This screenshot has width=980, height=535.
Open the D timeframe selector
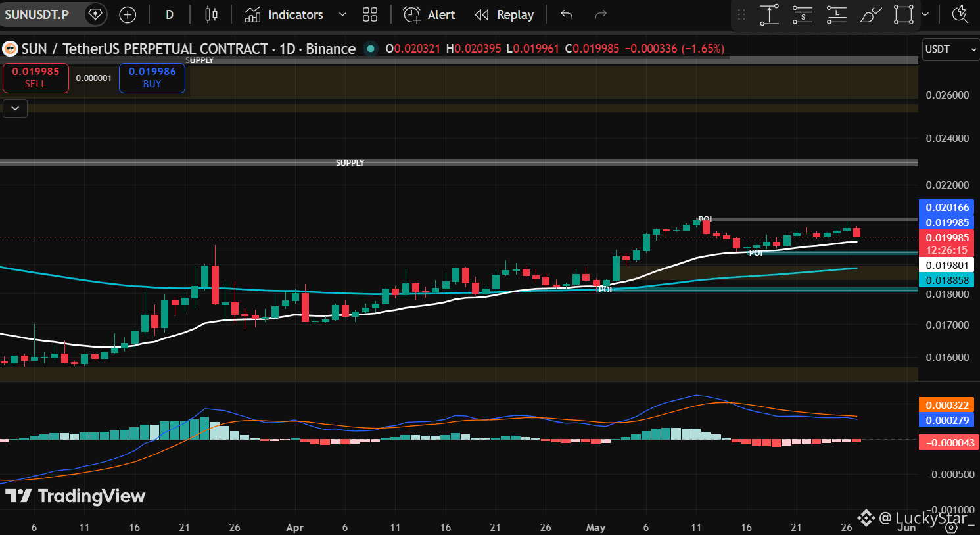[x=170, y=14]
